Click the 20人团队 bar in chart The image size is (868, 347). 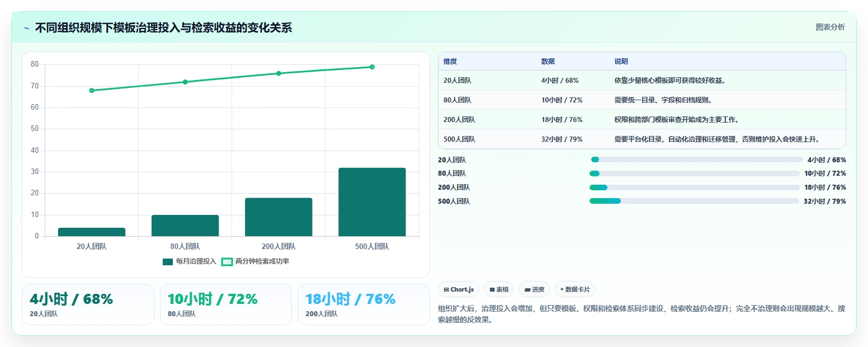pos(92,232)
